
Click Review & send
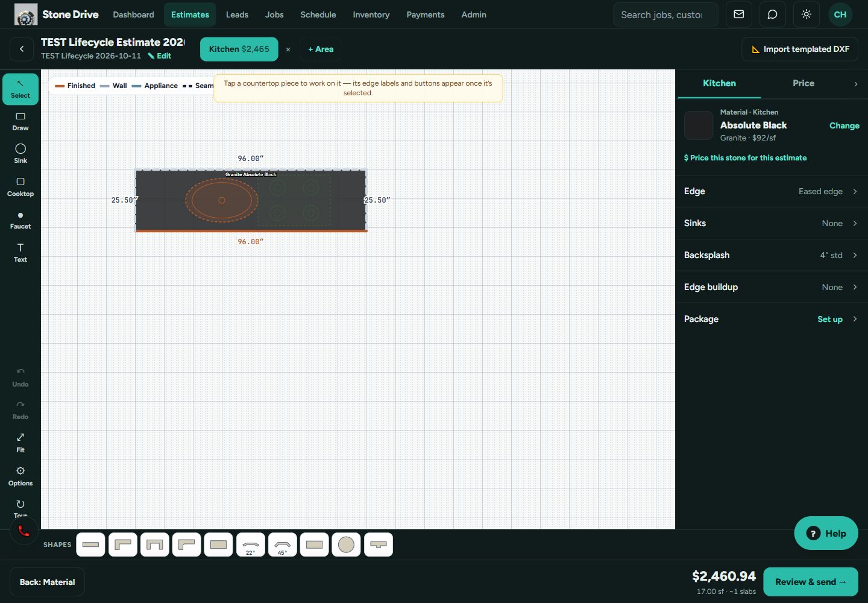click(x=811, y=582)
